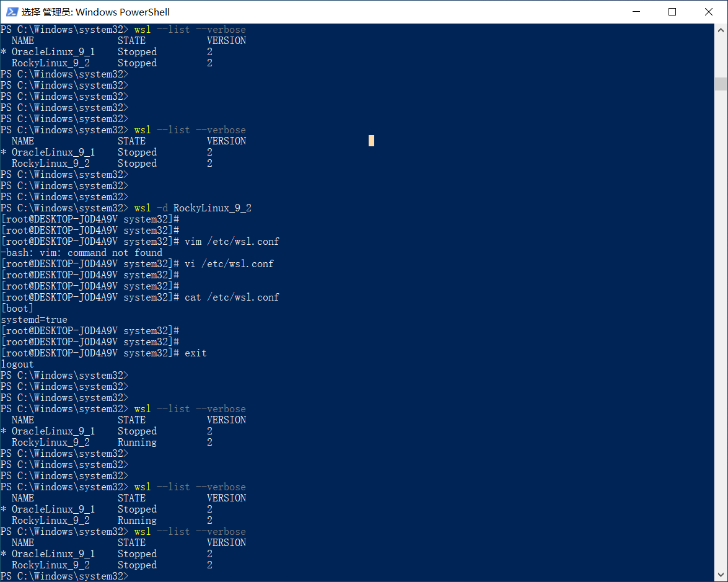Click the pale selection block in the terminal

tap(371, 141)
